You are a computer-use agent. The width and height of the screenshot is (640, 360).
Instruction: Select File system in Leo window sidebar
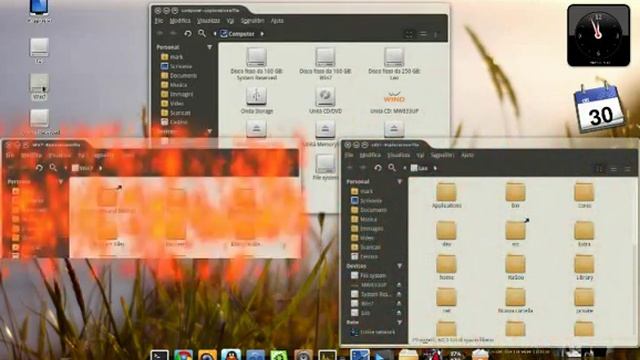[x=369, y=276]
